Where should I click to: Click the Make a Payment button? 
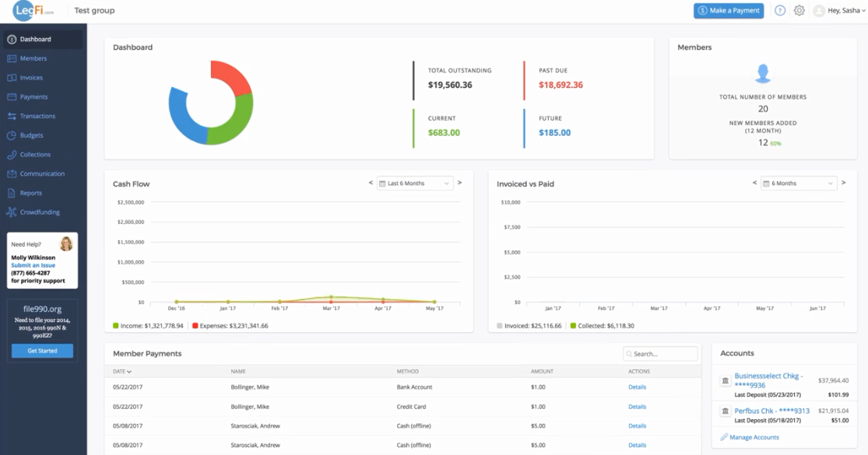tap(729, 11)
